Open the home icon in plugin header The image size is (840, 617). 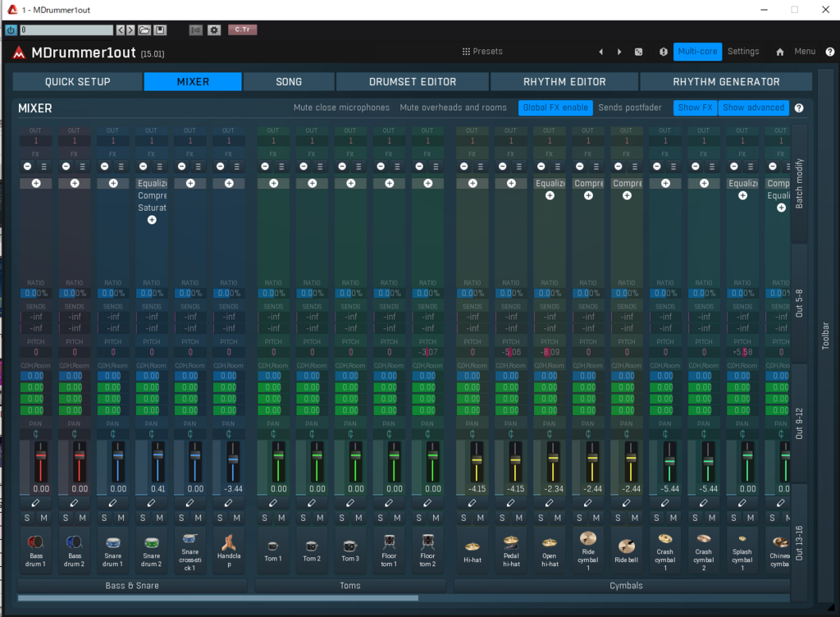(x=780, y=52)
